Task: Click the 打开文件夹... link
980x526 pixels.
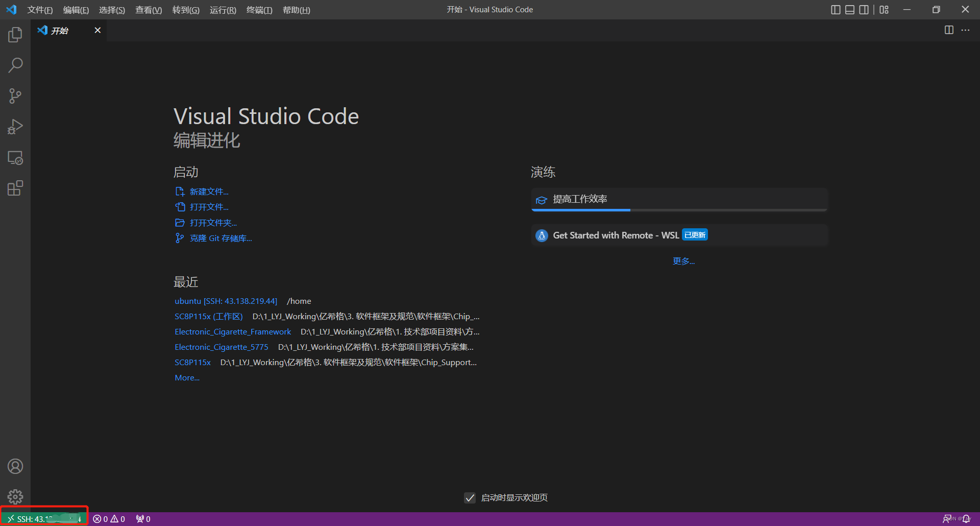Action: click(x=213, y=223)
